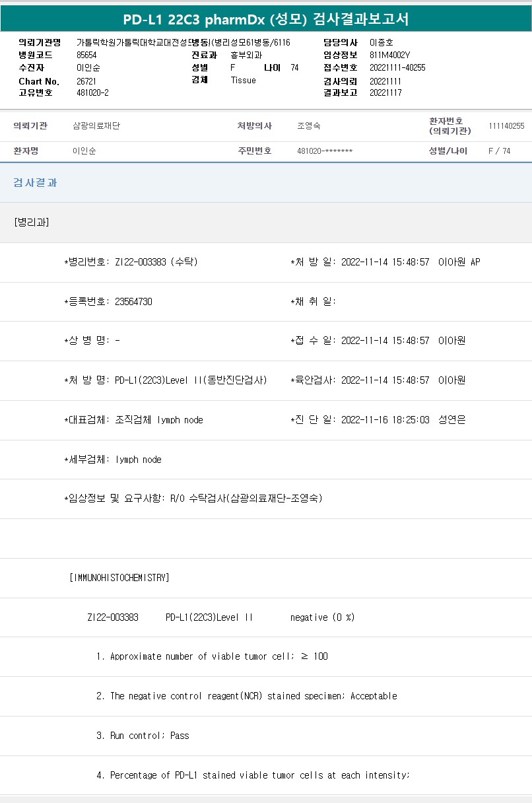Viewport: 532px width, 803px height.
Task: Select the hospital code 85654
Action: [x=86, y=55]
